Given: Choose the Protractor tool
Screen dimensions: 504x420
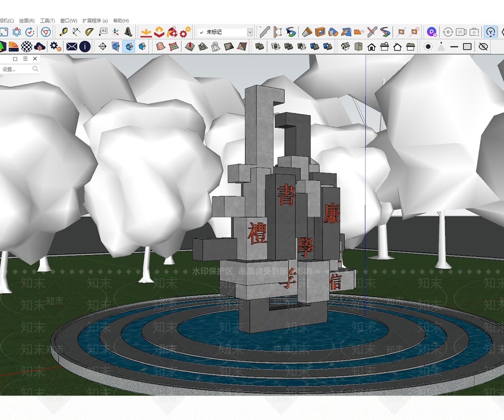Looking at the screenshot, I should (89, 32).
